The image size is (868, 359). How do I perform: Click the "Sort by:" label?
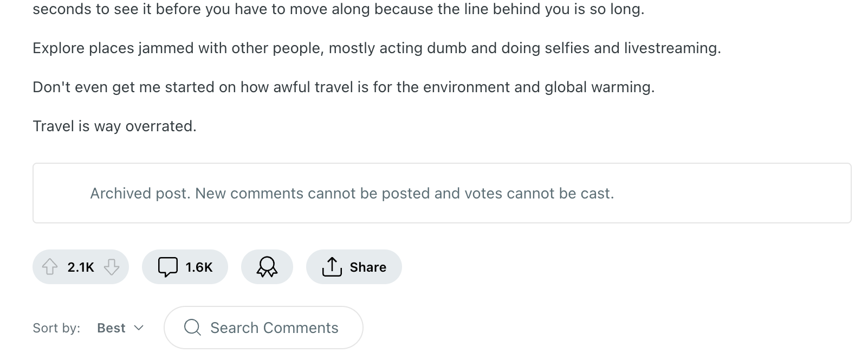coord(56,328)
